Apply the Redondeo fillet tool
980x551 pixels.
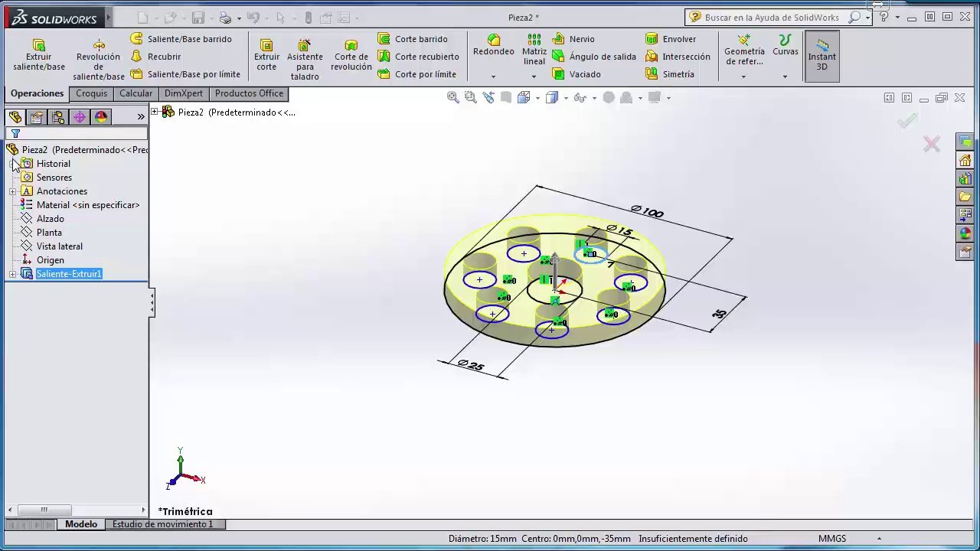click(493, 46)
